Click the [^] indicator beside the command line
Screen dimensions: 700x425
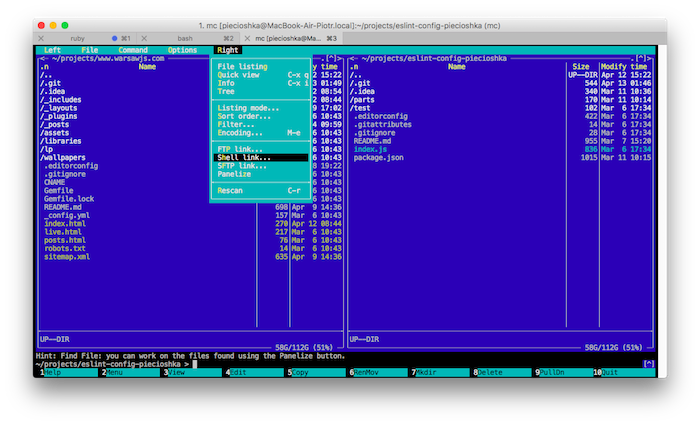[648, 364]
